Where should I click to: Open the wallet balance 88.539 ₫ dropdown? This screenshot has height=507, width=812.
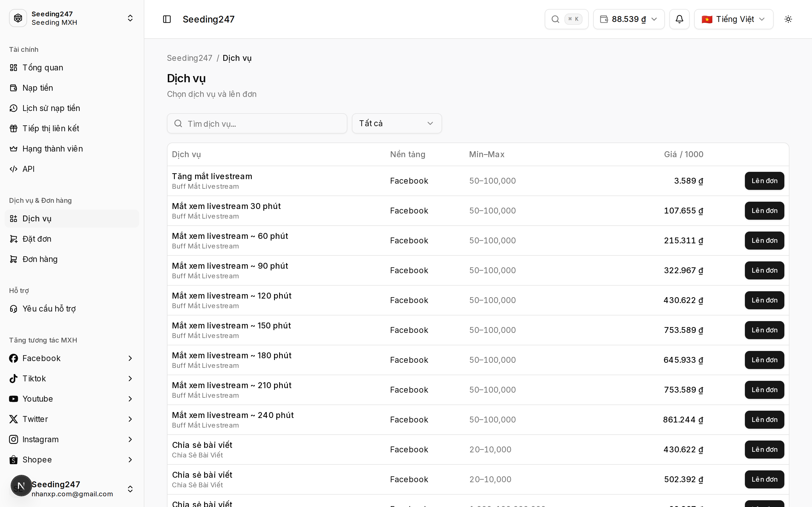628,19
